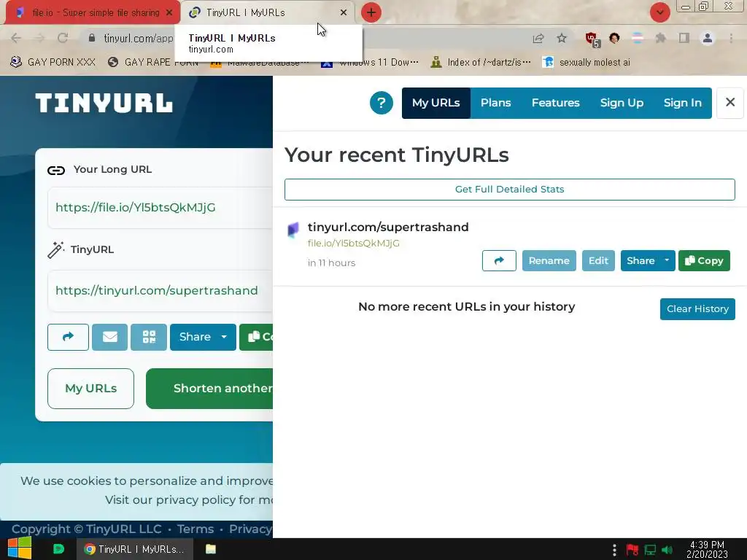The image size is (747, 560).
Task: Click the site lock padlock icon
Action: click(92, 38)
